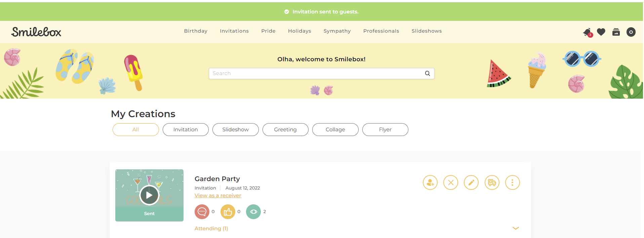This screenshot has height=238, width=644.
Task: Click the thumbs-up likes icon
Action: (228, 212)
